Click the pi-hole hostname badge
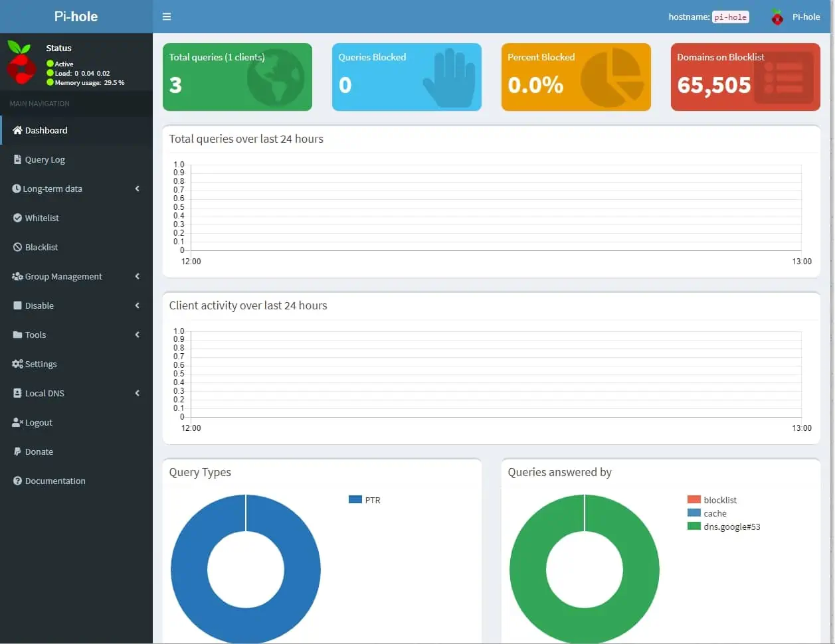 pos(731,17)
